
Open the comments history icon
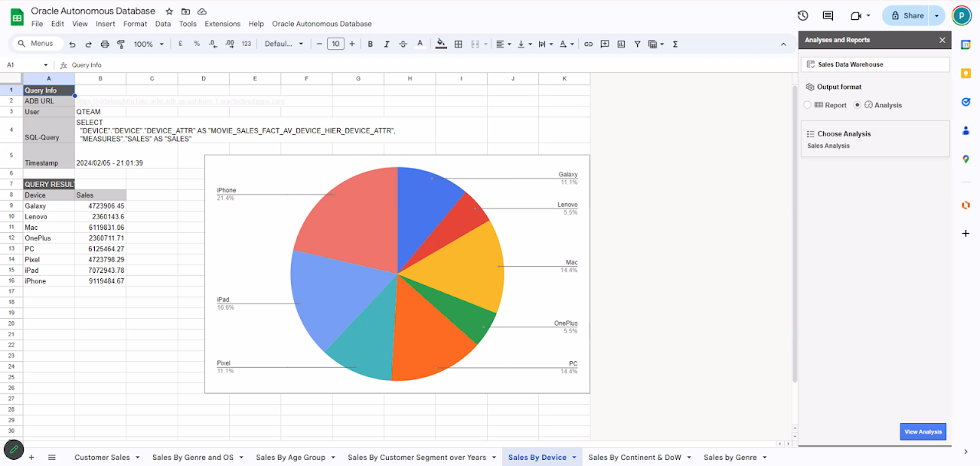pyautogui.click(x=828, y=15)
